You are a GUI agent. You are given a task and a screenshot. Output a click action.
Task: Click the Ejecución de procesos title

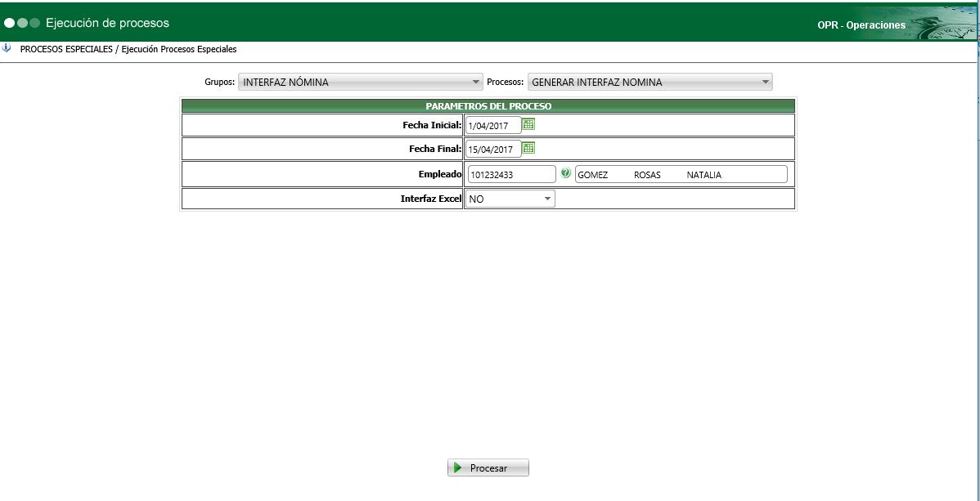107,23
